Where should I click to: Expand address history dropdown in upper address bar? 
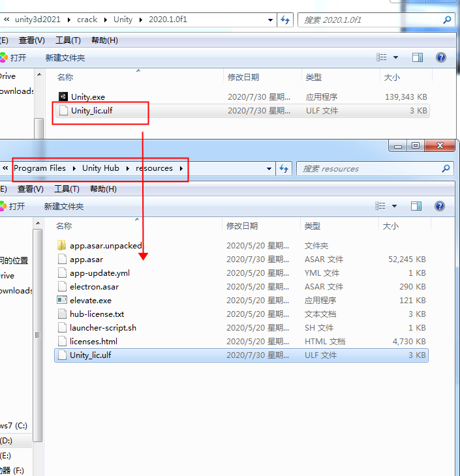tap(271, 20)
